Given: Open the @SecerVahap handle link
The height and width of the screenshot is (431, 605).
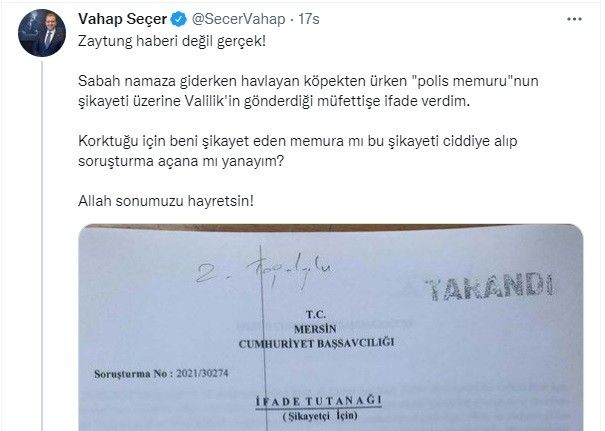Looking at the screenshot, I should click(x=238, y=19).
